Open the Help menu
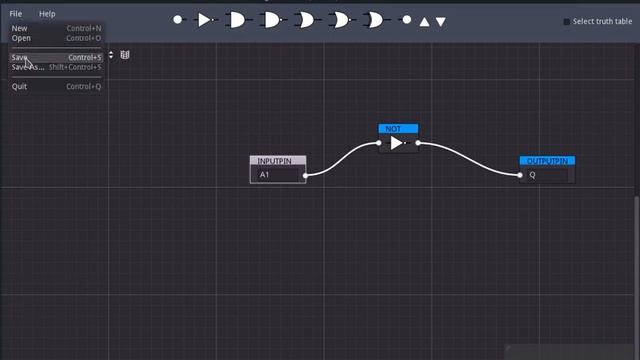The width and height of the screenshot is (640, 360). point(47,14)
